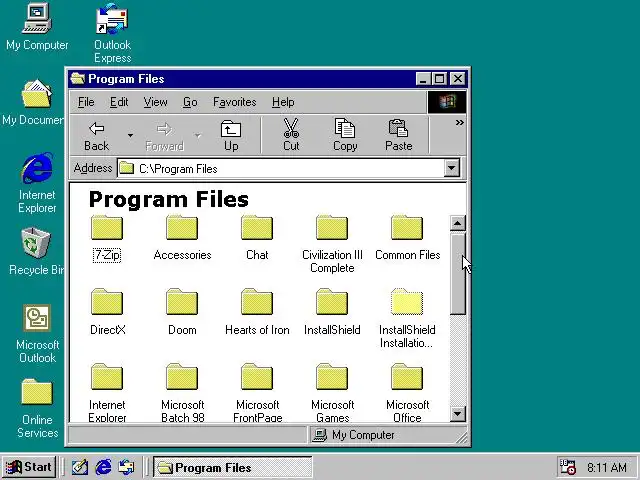Screen dimensions: 640x480
Task: Close the Program Files window
Action: [458, 78]
